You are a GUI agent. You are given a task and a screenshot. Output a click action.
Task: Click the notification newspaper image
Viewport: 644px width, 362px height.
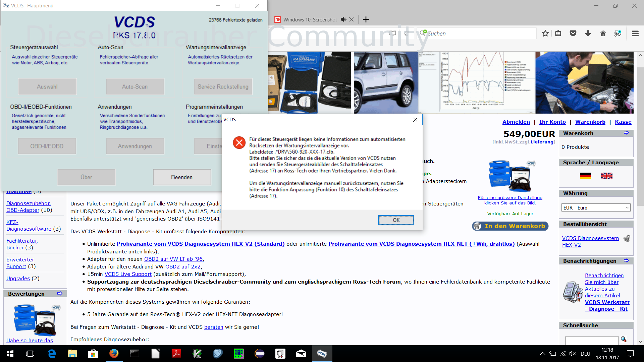[573, 292]
